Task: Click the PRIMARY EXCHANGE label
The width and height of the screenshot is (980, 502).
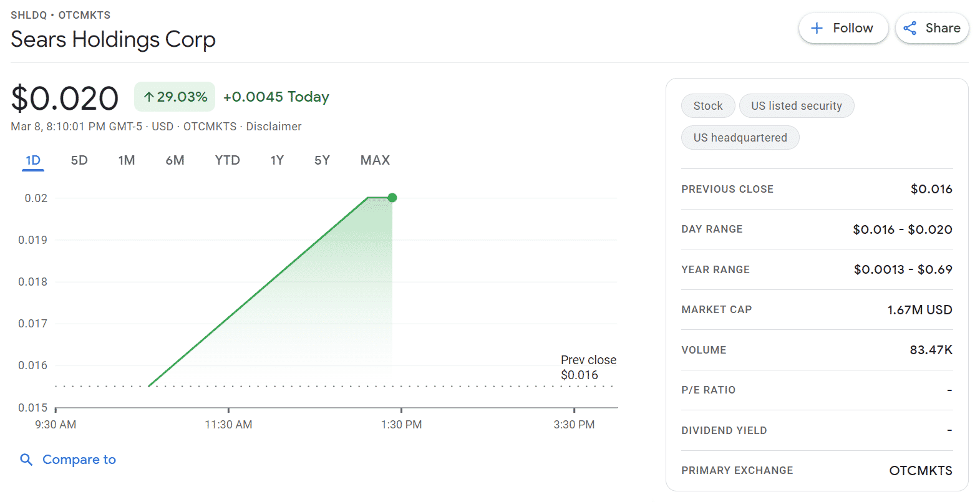Action: (x=737, y=471)
